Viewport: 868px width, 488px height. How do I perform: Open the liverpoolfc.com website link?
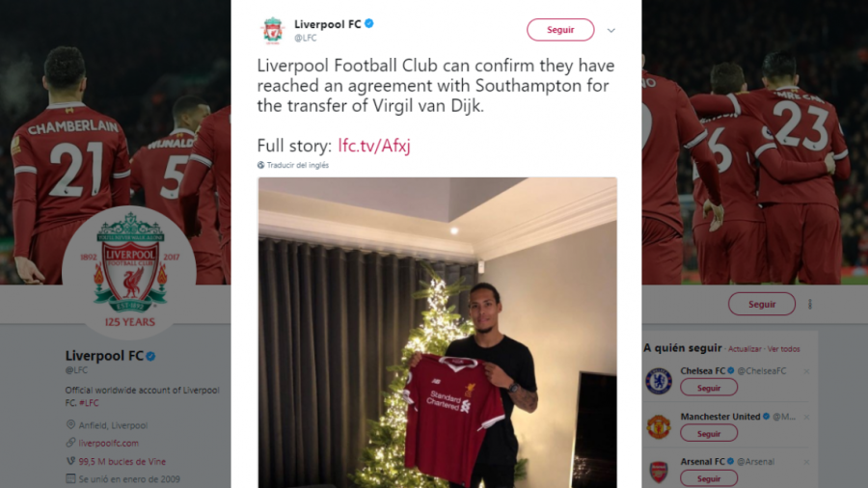[x=108, y=443]
